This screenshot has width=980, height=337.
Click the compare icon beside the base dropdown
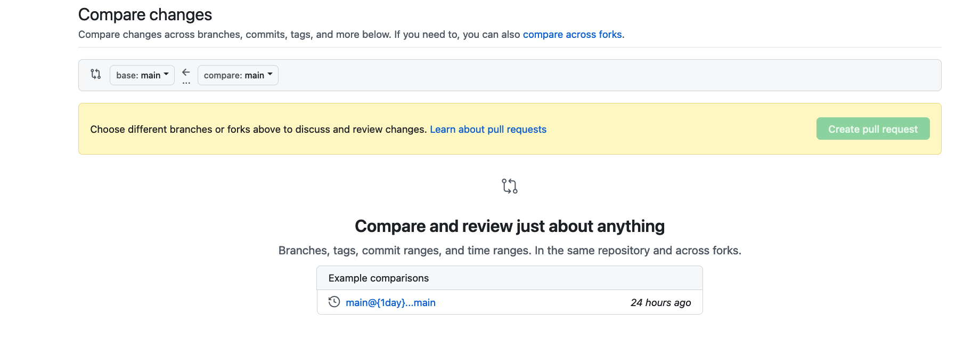(x=96, y=74)
